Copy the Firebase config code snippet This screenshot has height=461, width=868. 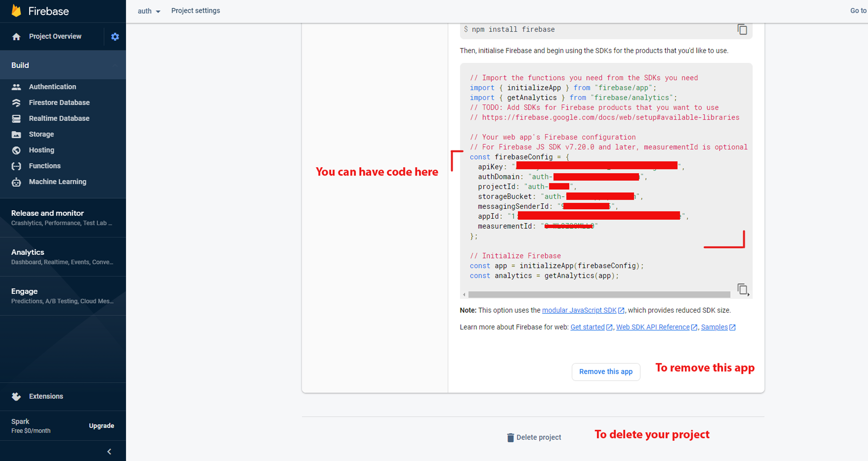[742, 289]
